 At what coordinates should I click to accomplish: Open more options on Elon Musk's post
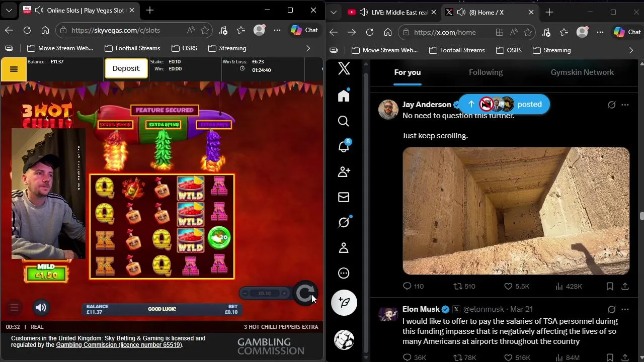point(625,309)
